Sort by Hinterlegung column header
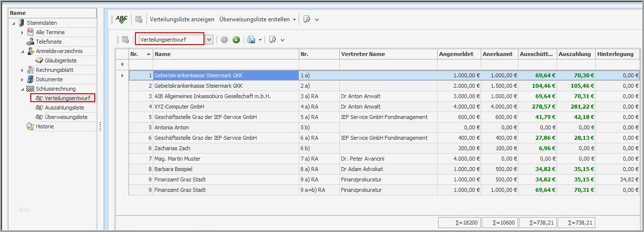The image size is (644, 232). pyautogui.click(x=618, y=54)
